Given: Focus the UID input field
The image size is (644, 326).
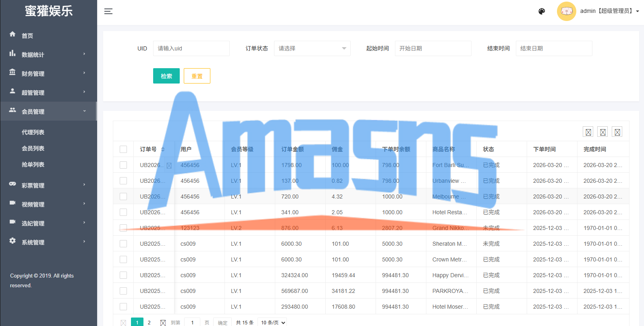Looking at the screenshot, I should 191,48.
